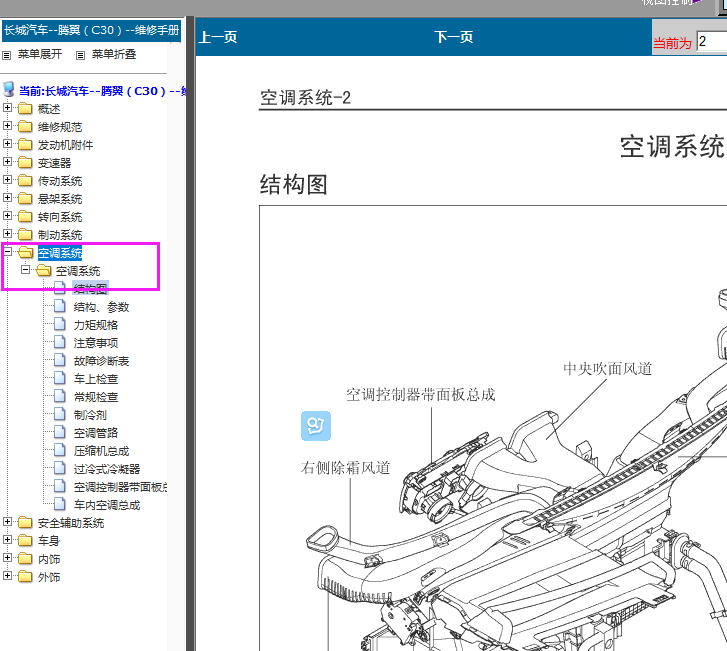The image size is (727, 651).
Task: Open the 故障诊断表 page
Action: (x=101, y=361)
